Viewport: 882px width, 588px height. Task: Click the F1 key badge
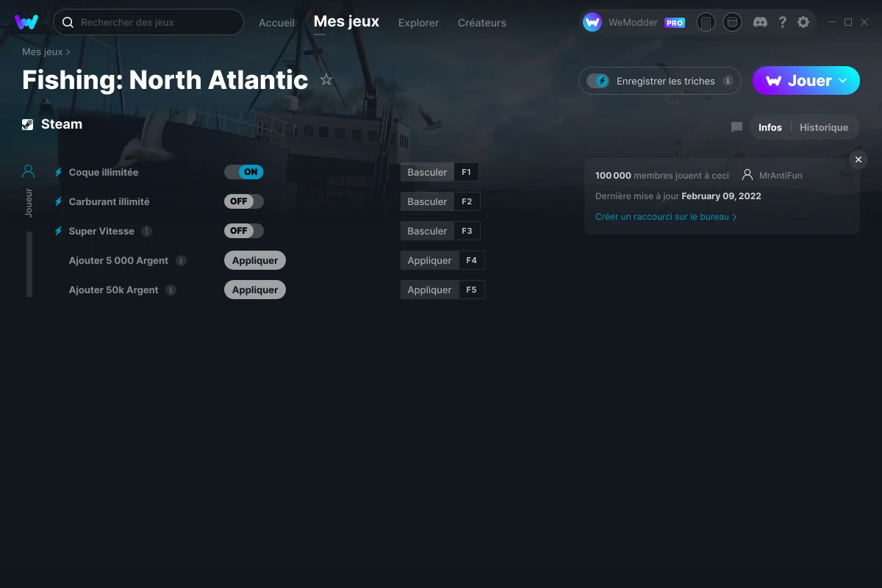[x=467, y=172]
